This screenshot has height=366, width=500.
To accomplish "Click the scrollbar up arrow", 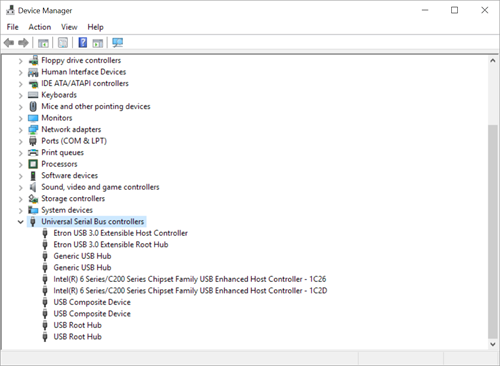I will click(493, 61).
